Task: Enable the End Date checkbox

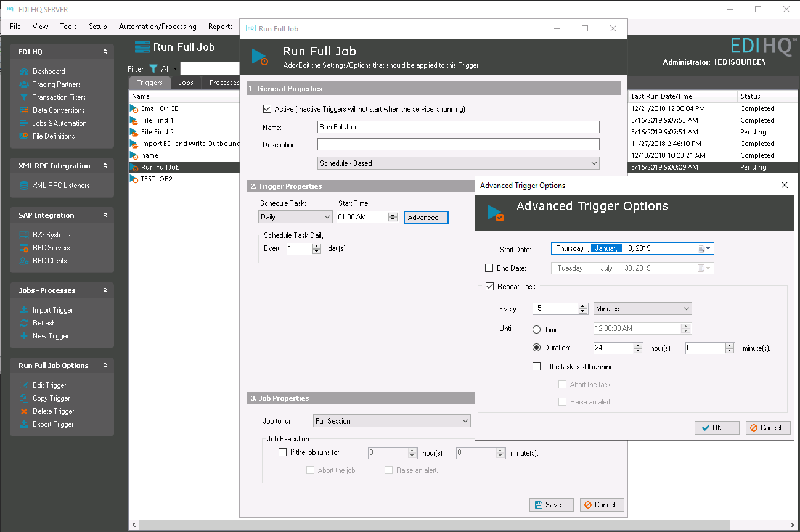Action: [x=489, y=268]
